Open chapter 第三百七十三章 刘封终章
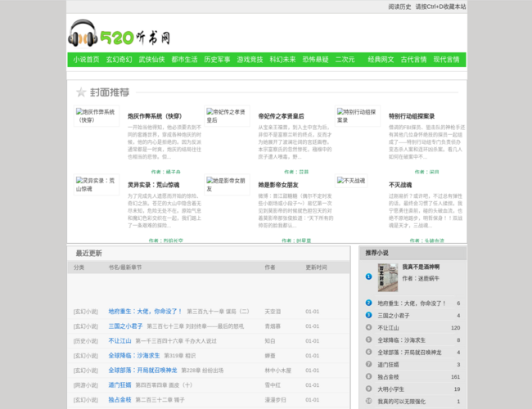This screenshot has width=532, height=409. tap(195, 326)
